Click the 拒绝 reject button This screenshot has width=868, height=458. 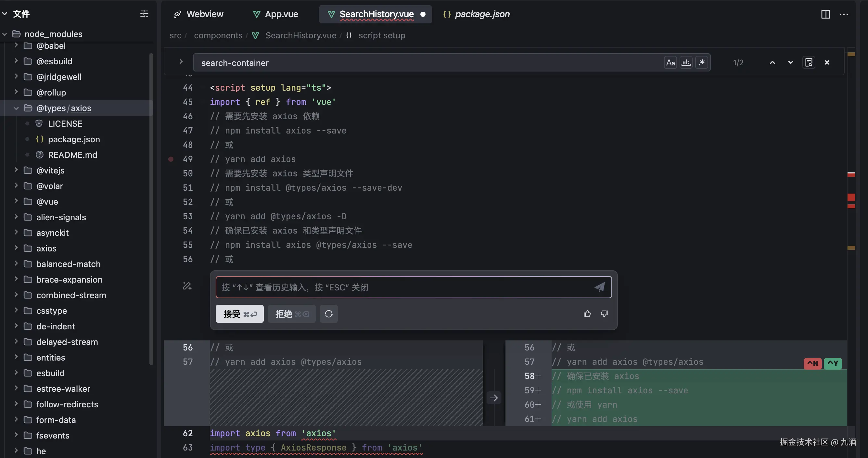click(291, 314)
